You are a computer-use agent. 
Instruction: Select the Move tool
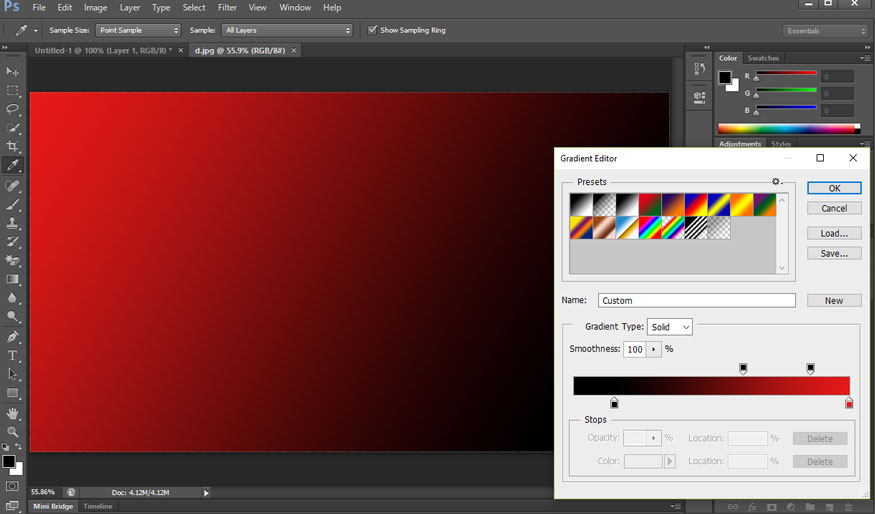[x=12, y=71]
